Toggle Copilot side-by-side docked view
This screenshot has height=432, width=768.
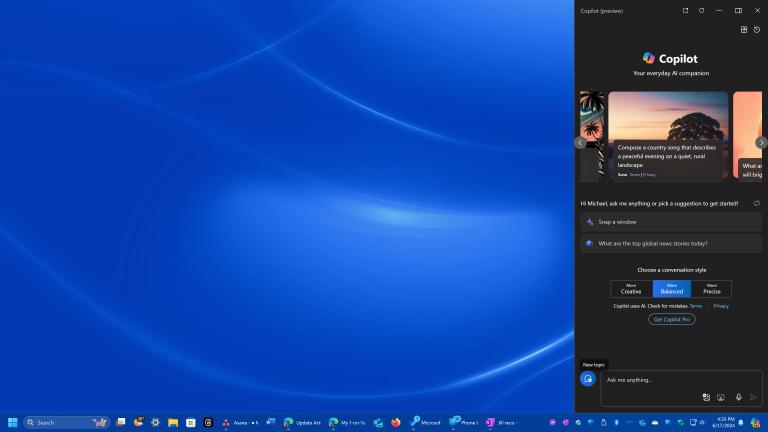739,10
